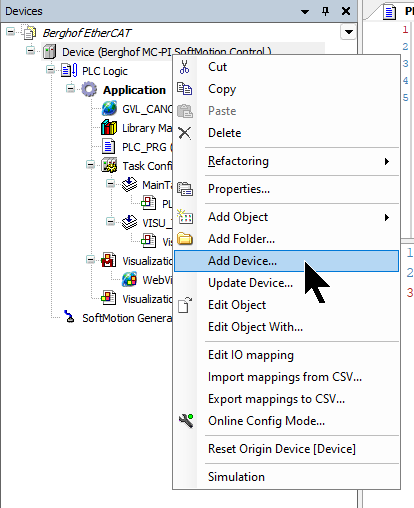This screenshot has width=414, height=508.
Task: Open the Refactoring submenu
Action: (x=287, y=161)
